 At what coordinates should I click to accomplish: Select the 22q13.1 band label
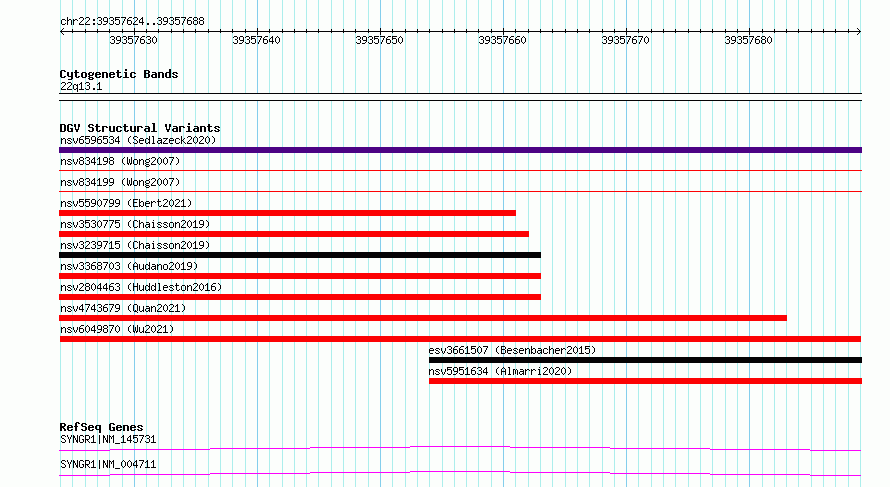[81, 86]
